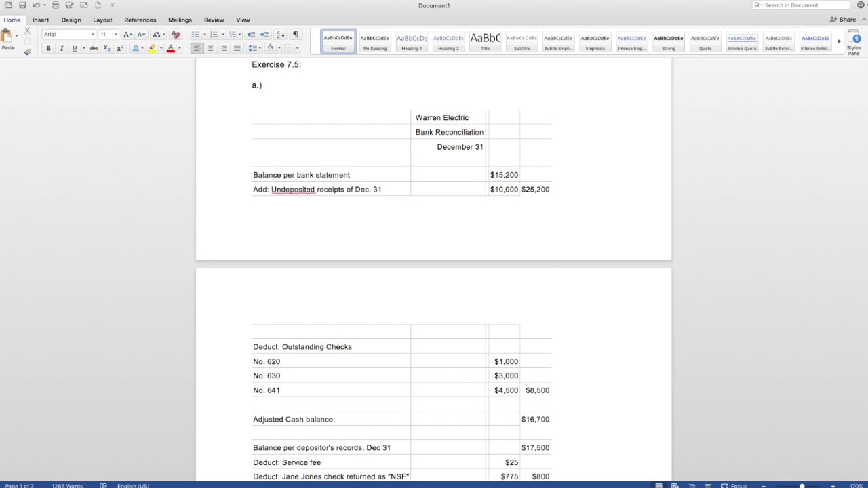Click the Borders icon
The width and height of the screenshot is (868, 488).
[288, 49]
